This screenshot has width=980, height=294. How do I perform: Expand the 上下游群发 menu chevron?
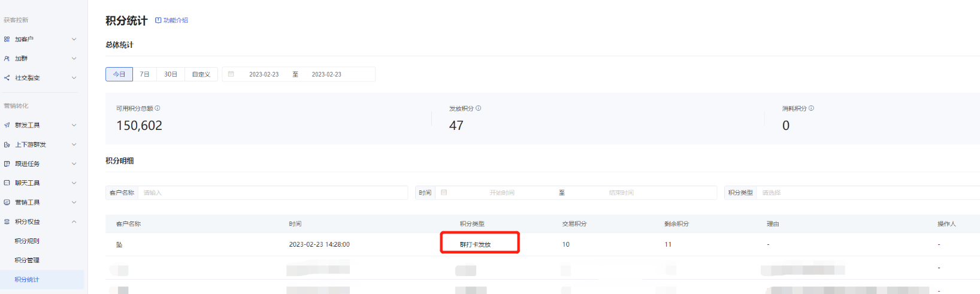coord(74,145)
